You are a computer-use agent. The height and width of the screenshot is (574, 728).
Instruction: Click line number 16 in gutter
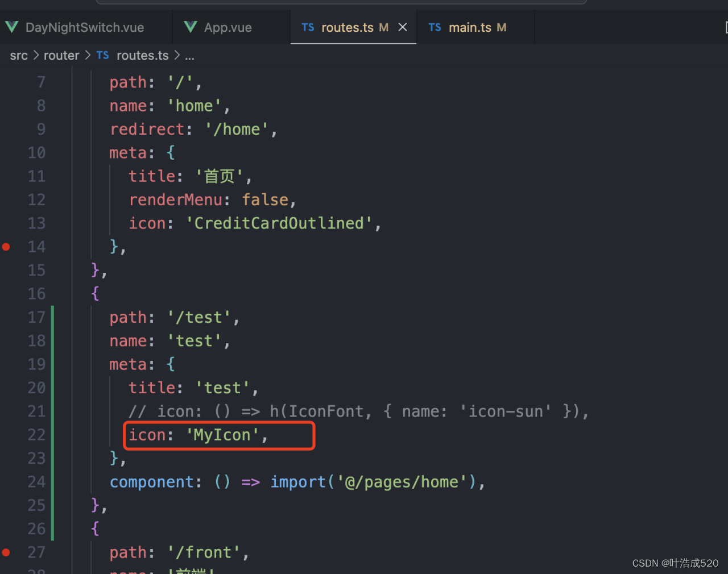click(x=36, y=294)
